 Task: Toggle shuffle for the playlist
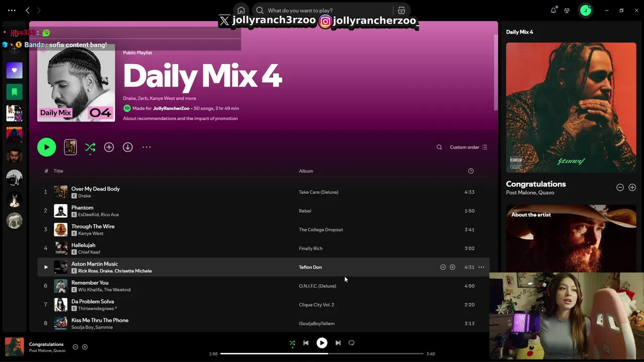pos(90,147)
